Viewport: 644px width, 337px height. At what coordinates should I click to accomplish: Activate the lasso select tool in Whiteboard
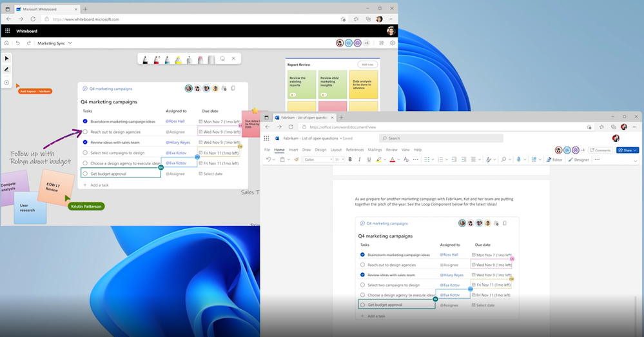pyautogui.click(x=222, y=59)
